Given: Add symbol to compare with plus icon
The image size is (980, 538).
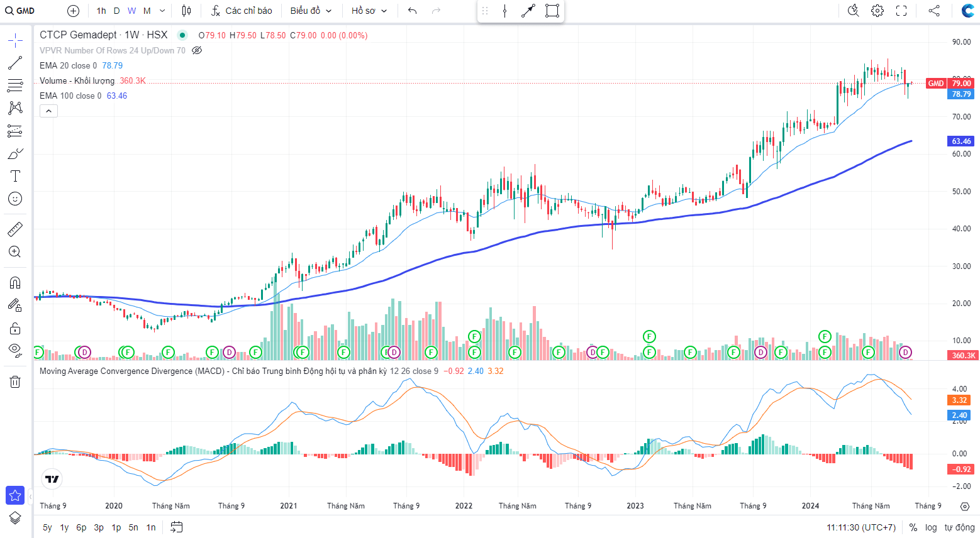Looking at the screenshot, I should pyautogui.click(x=73, y=11).
